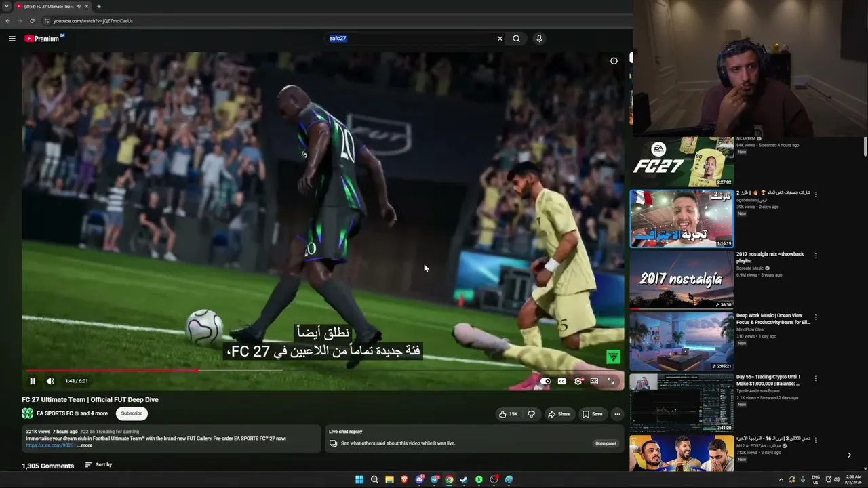This screenshot has height=488, width=868.
Task: Switch to theater mode
Action: (594, 381)
